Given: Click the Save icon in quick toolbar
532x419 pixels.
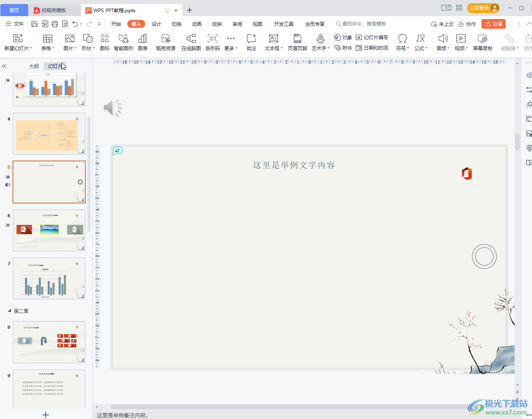Looking at the screenshot, I should coord(34,24).
